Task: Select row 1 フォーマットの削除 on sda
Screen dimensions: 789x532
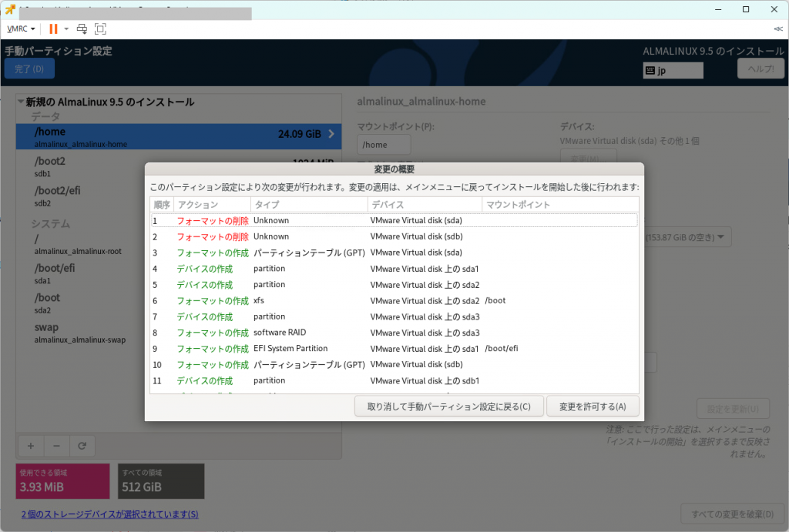Action: click(394, 220)
